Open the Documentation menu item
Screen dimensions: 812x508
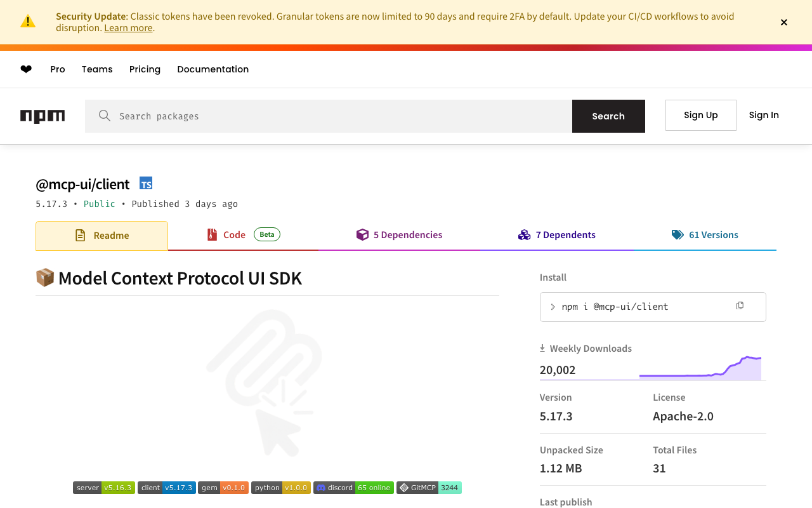[x=213, y=69]
